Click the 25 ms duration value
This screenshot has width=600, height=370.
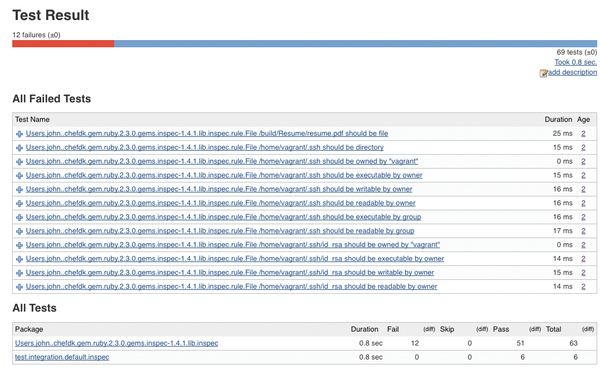click(562, 133)
